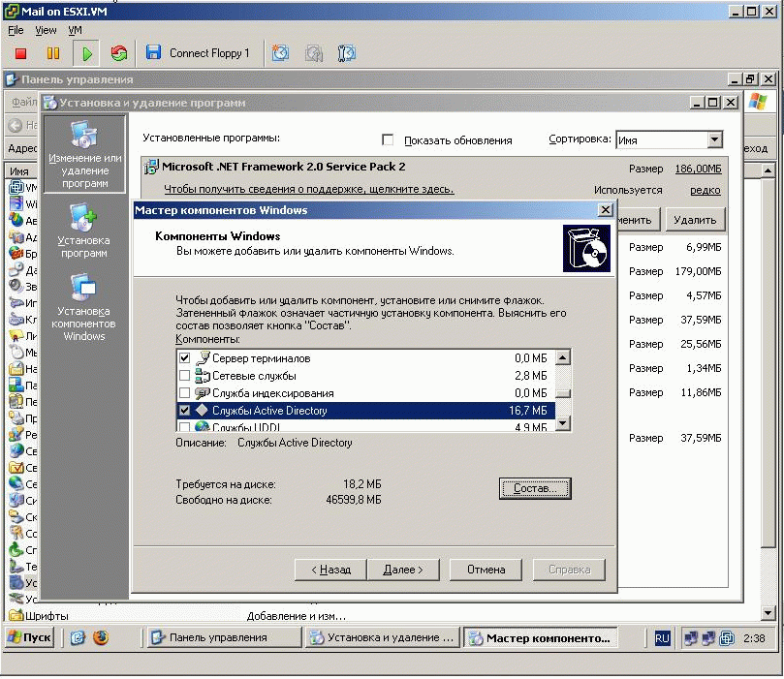Take a snapshot using the clock snapshot icon
The image size is (784, 679).
(x=280, y=53)
